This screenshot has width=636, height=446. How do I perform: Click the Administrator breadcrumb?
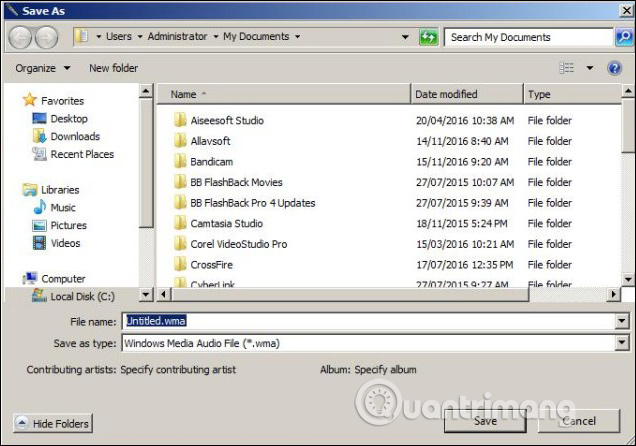click(177, 36)
